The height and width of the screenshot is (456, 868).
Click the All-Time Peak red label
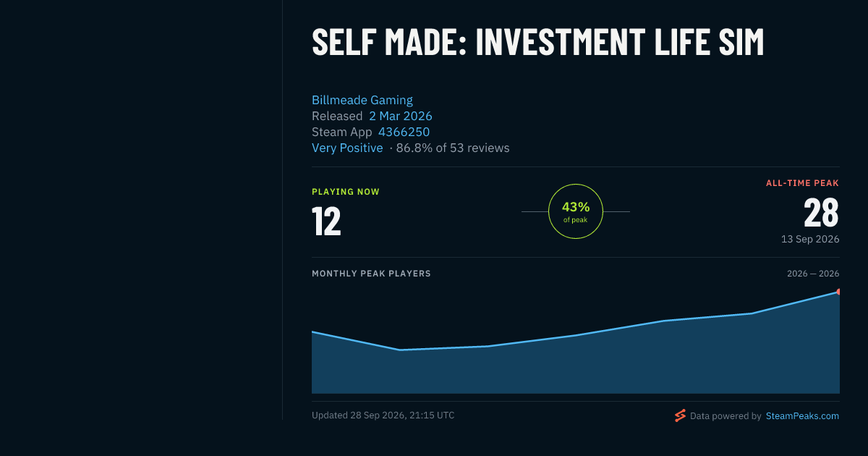coord(802,183)
